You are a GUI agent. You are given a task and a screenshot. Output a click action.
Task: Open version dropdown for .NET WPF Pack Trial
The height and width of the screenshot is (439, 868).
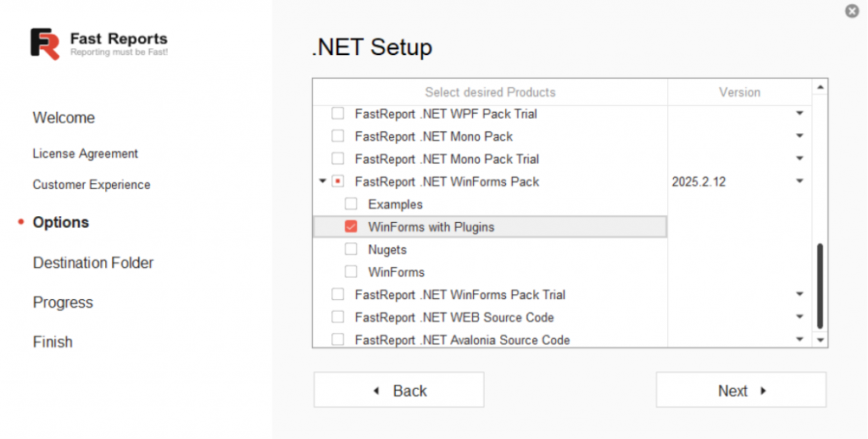[x=798, y=114]
